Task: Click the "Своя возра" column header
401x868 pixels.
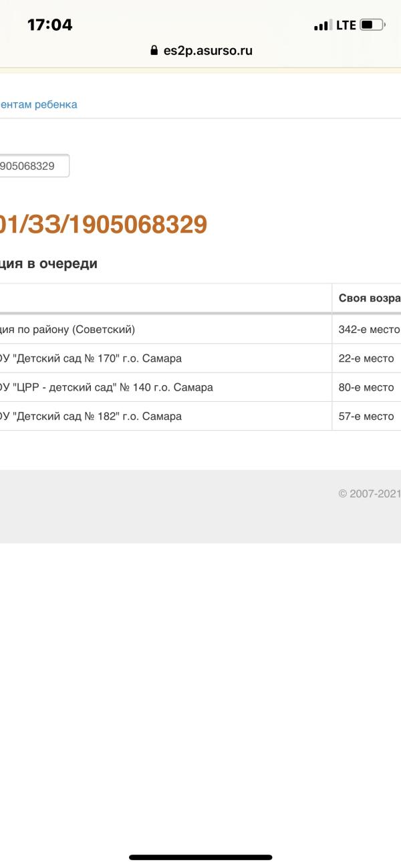Action: (369, 298)
